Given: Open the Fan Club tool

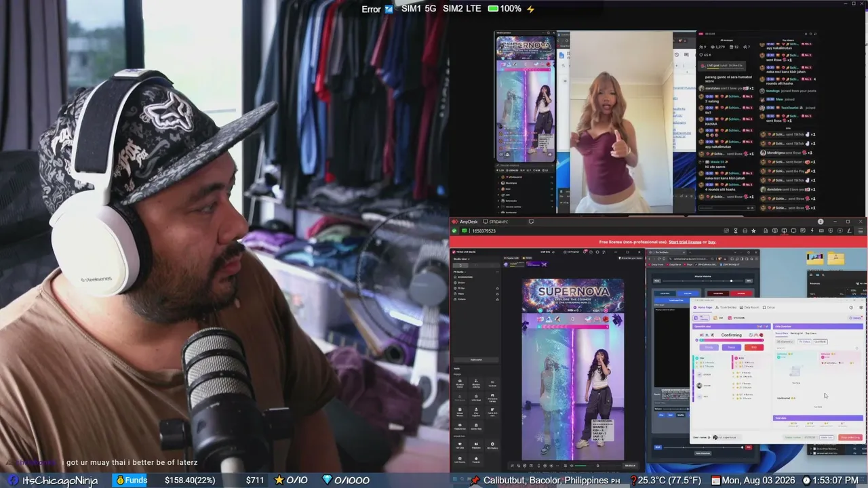Looking at the screenshot, I should pyautogui.click(x=460, y=445).
